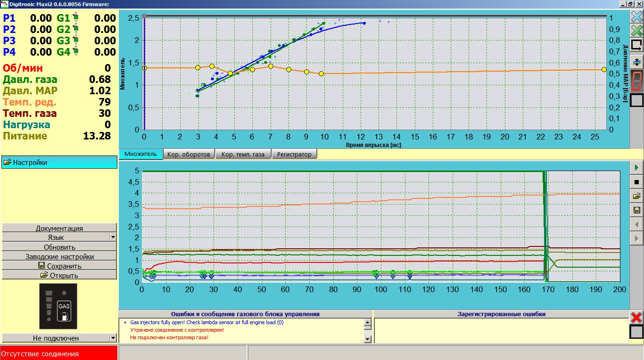644x360 pixels.
Task: Click the red seven-segment digit display
Action: click(636, 81)
